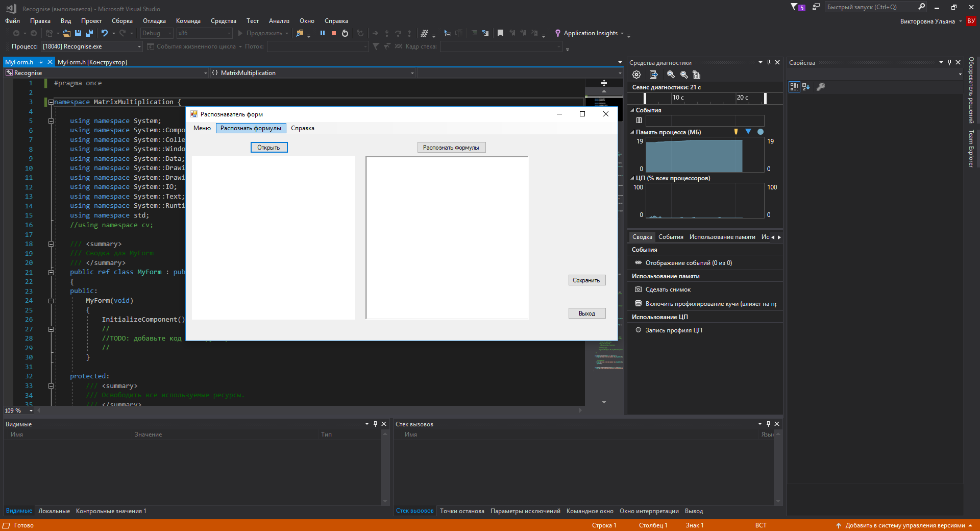Open Меню in Распознаватель форм window
980x531 pixels.
pos(202,128)
